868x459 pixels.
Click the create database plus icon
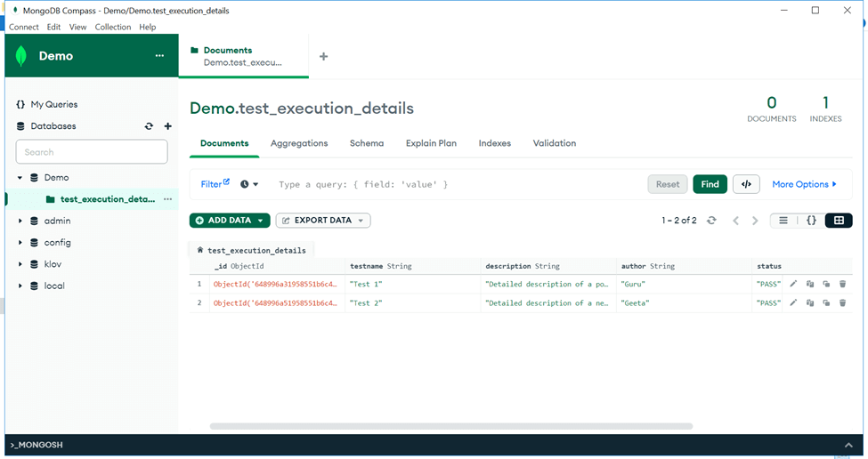click(167, 126)
